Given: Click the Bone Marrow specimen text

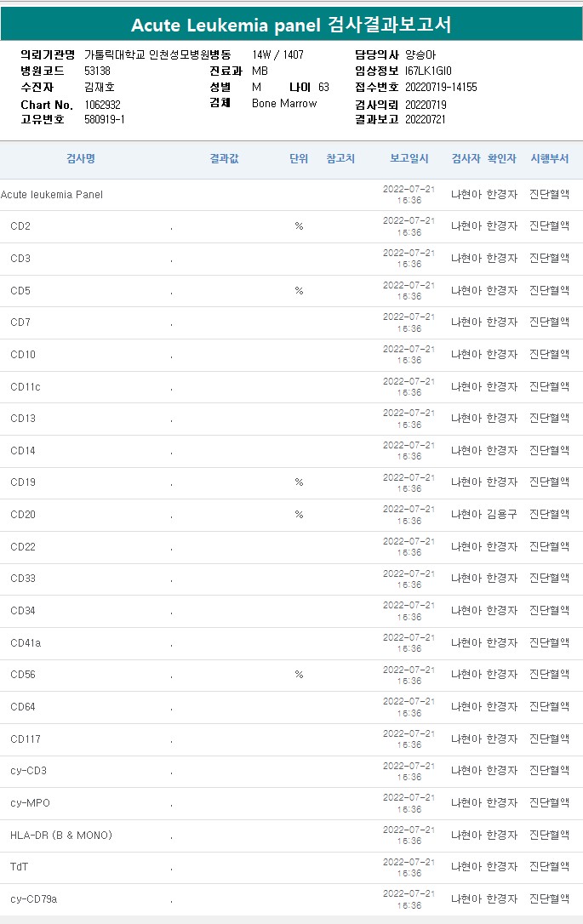Looking at the screenshot, I should click(x=284, y=104).
